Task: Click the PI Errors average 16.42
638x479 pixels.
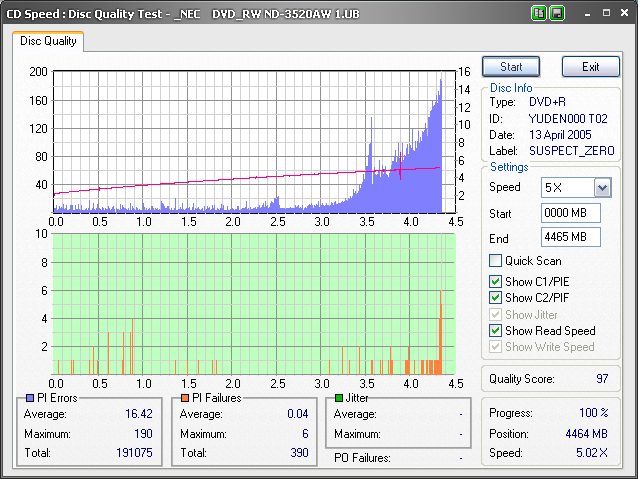Action: tap(139, 414)
